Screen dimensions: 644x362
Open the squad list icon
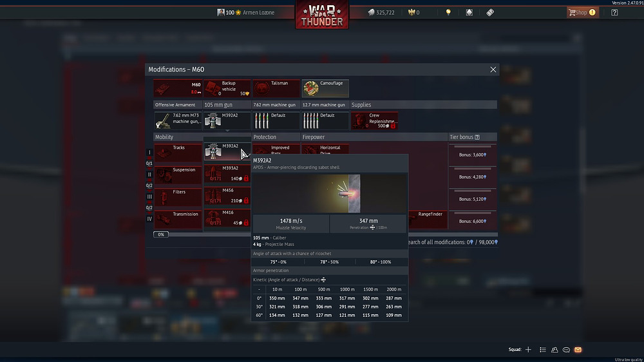click(542, 350)
